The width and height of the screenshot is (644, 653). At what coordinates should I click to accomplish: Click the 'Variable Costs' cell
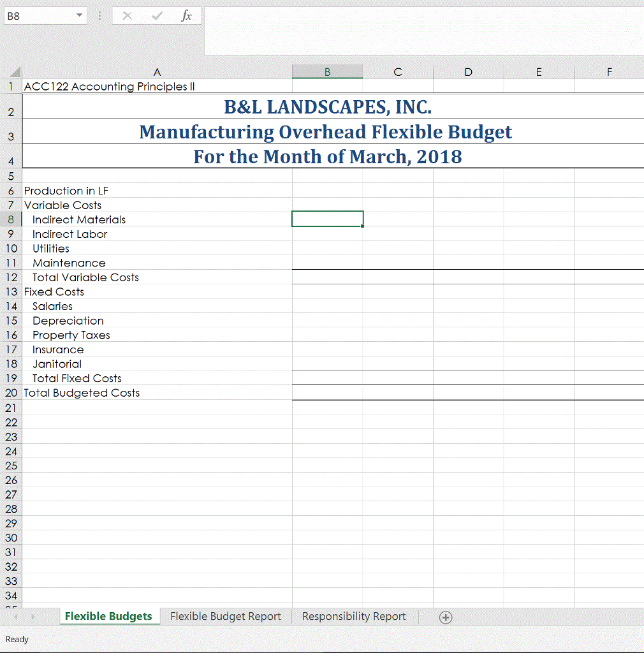pyautogui.click(x=157, y=205)
